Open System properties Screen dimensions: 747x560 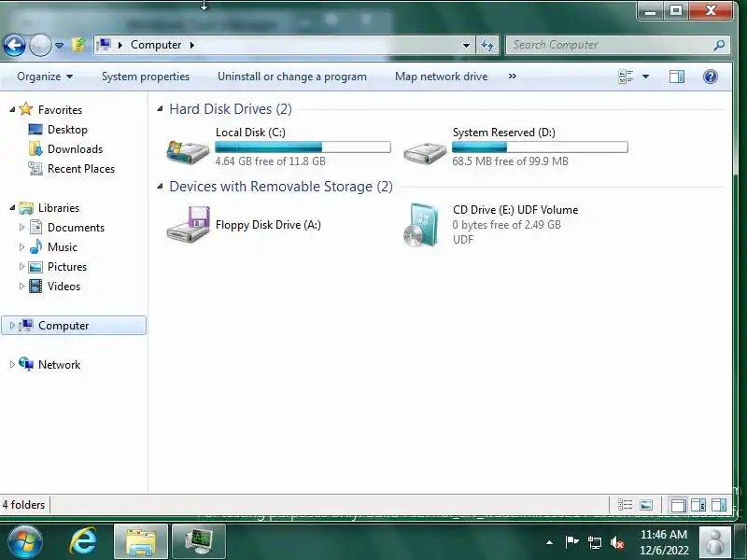pyautogui.click(x=146, y=77)
